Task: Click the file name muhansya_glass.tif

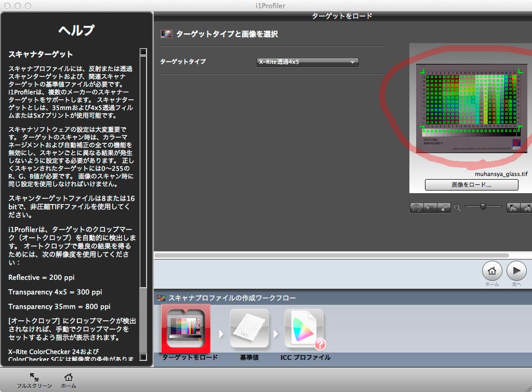Action: 501,174
